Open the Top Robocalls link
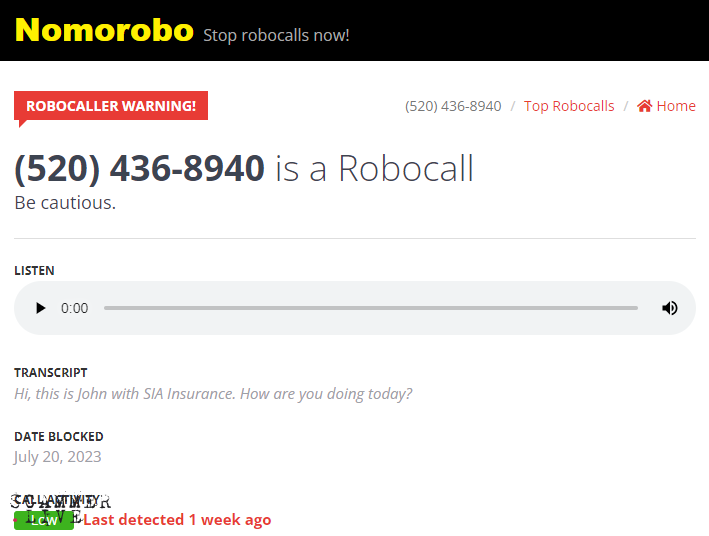Viewport: 709px width, 536px height. (569, 106)
